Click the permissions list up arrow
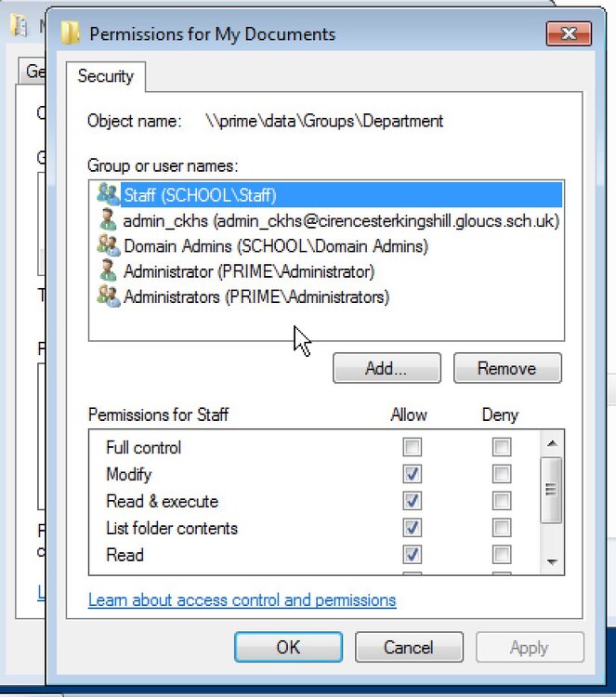The height and width of the screenshot is (697, 616). pyautogui.click(x=552, y=443)
